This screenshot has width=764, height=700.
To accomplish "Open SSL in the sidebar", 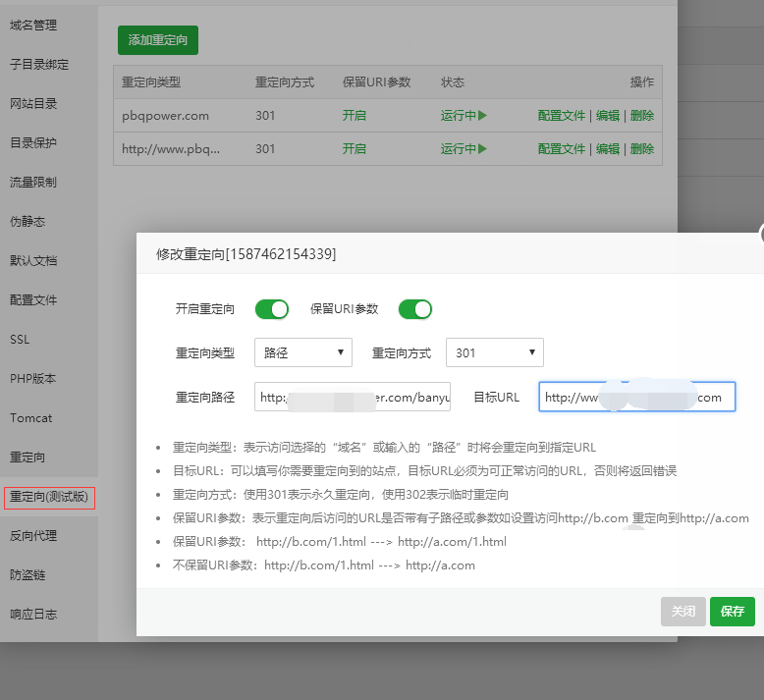I will tap(20, 340).
